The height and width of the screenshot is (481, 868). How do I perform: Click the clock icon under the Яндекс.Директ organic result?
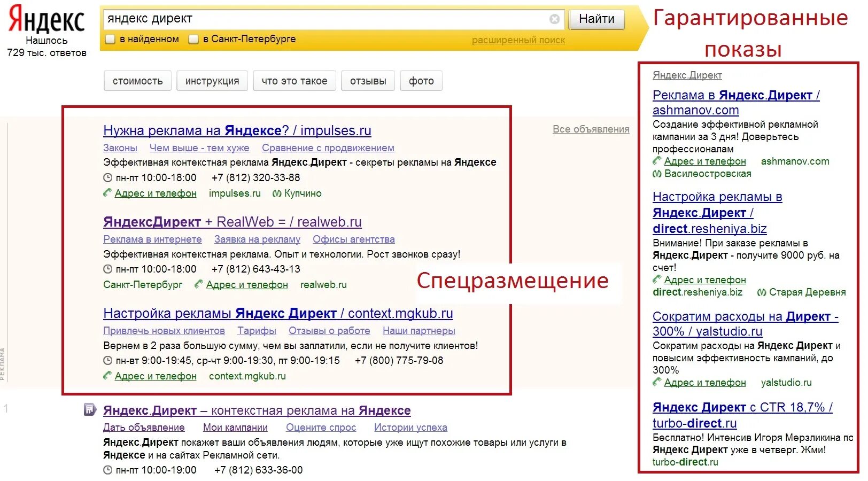[107, 470]
